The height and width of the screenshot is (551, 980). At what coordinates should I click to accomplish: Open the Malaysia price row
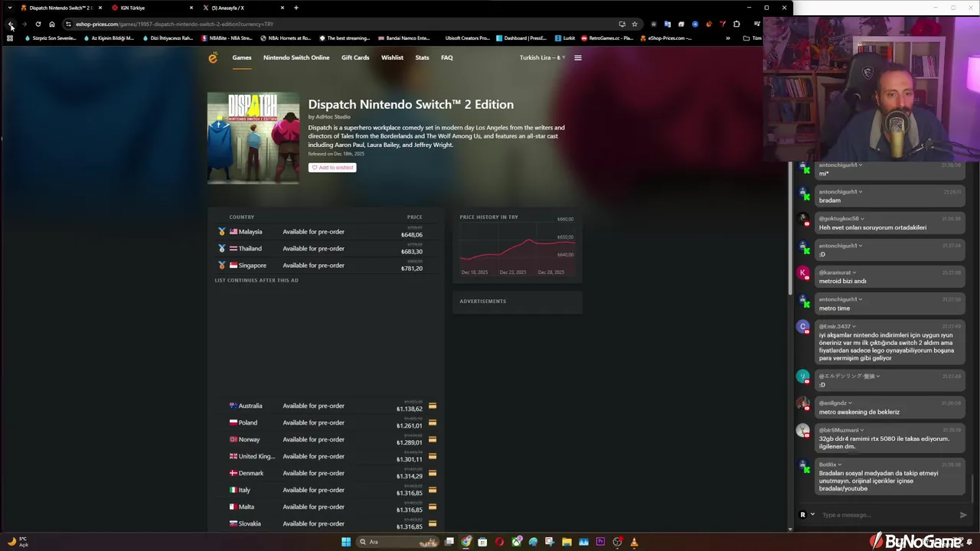pos(325,232)
